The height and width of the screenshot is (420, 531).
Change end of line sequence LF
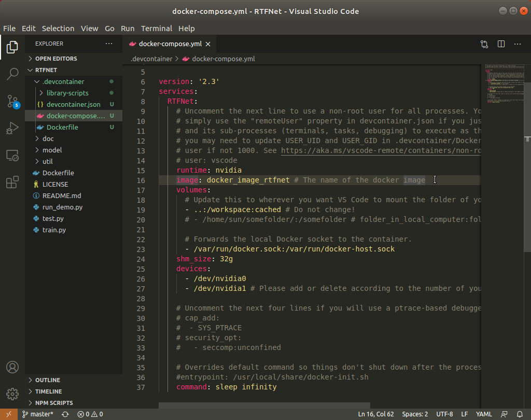(464, 414)
